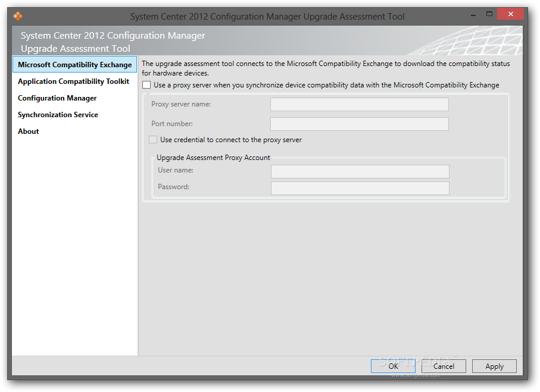Click the Port number input box
The width and height of the screenshot is (540, 392).
[360, 124]
